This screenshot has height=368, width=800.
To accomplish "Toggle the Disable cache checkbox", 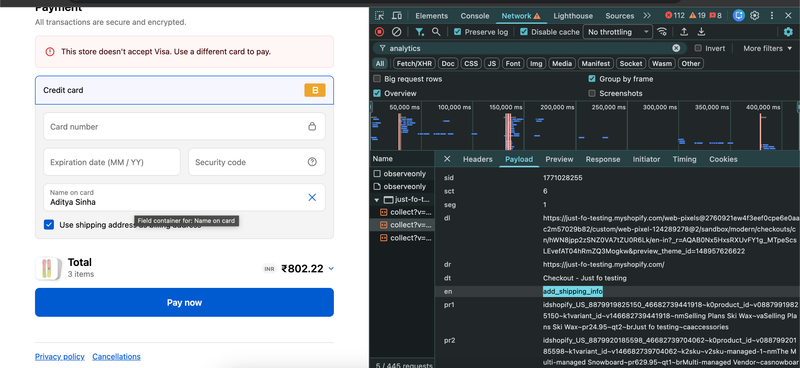I will (x=523, y=32).
